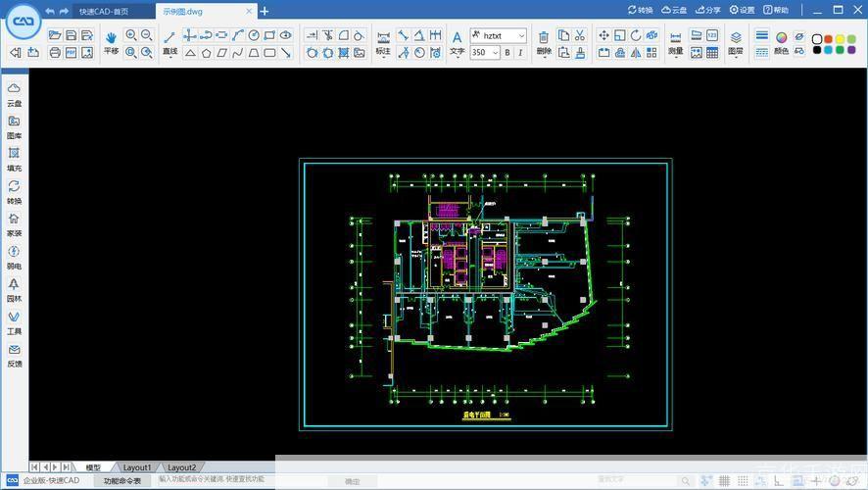This screenshot has width=868, height=490.
Task: Select the Trapezoid shape tool
Action: click(x=254, y=53)
